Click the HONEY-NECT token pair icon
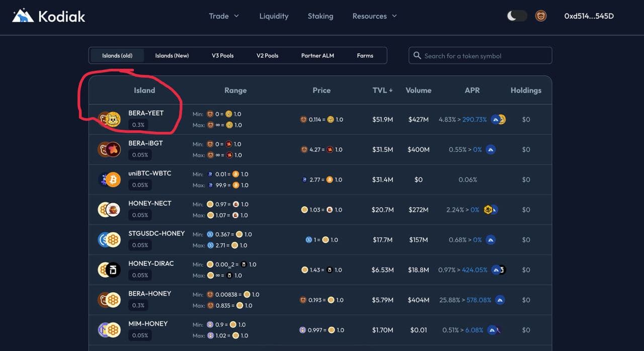Screen dimensions: 644x351 (x=109, y=210)
